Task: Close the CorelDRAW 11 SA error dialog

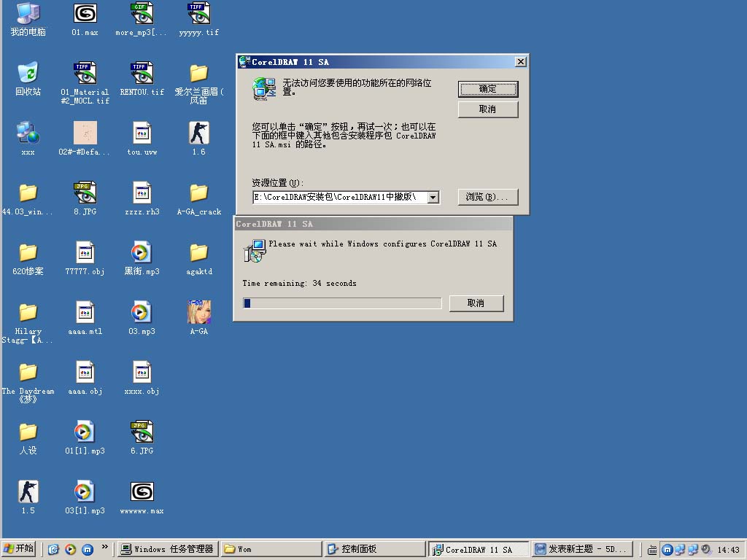Action: click(521, 62)
